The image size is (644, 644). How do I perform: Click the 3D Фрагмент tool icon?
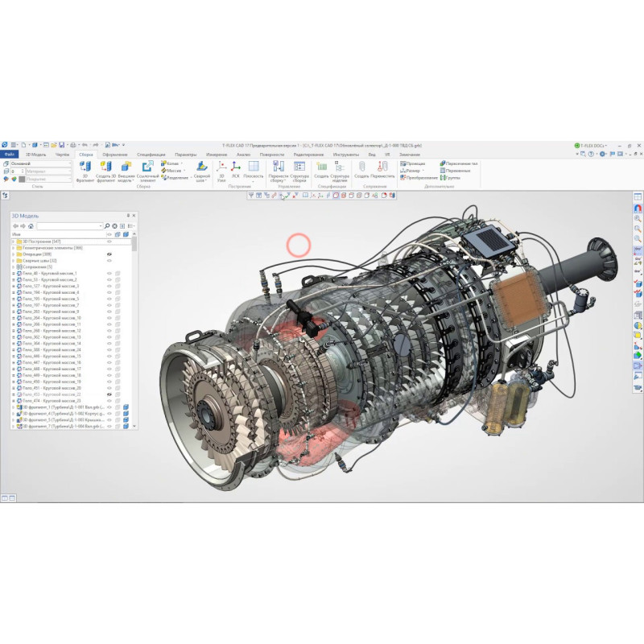tap(85, 166)
